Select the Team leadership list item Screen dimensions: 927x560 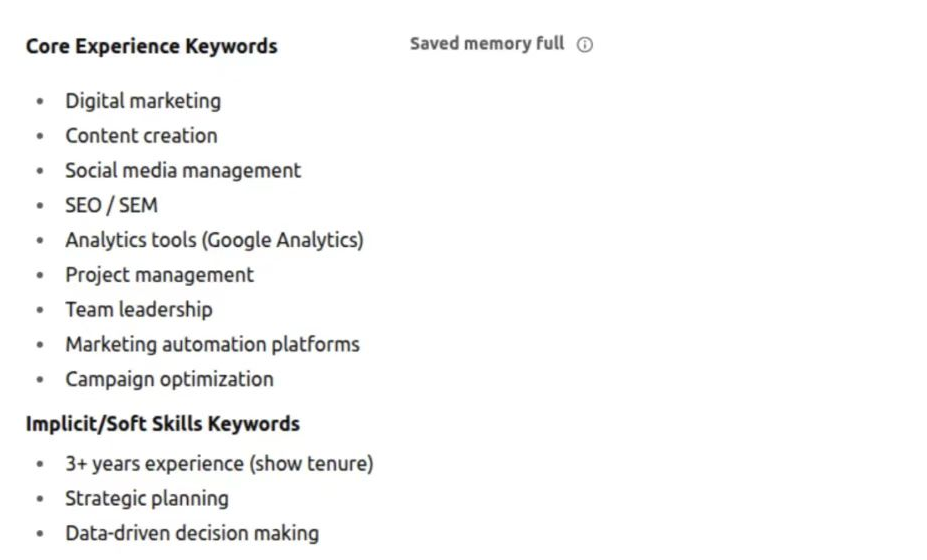tap(139, 310)
